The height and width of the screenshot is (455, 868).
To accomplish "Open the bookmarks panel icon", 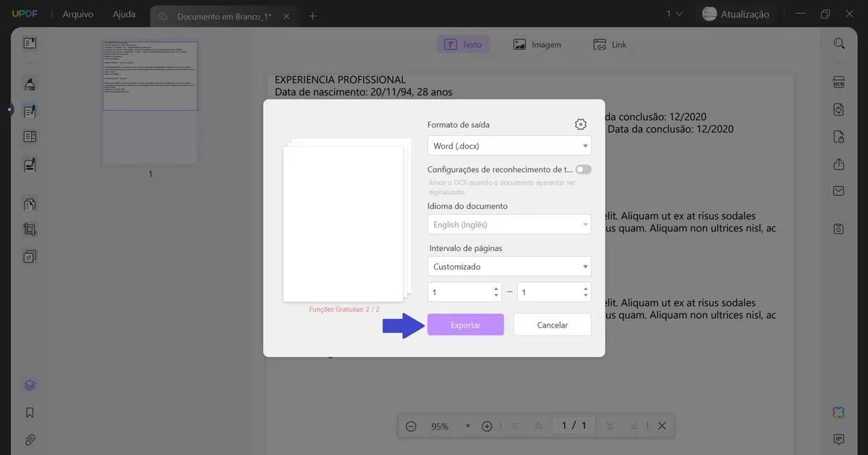I will coord(29,412).
